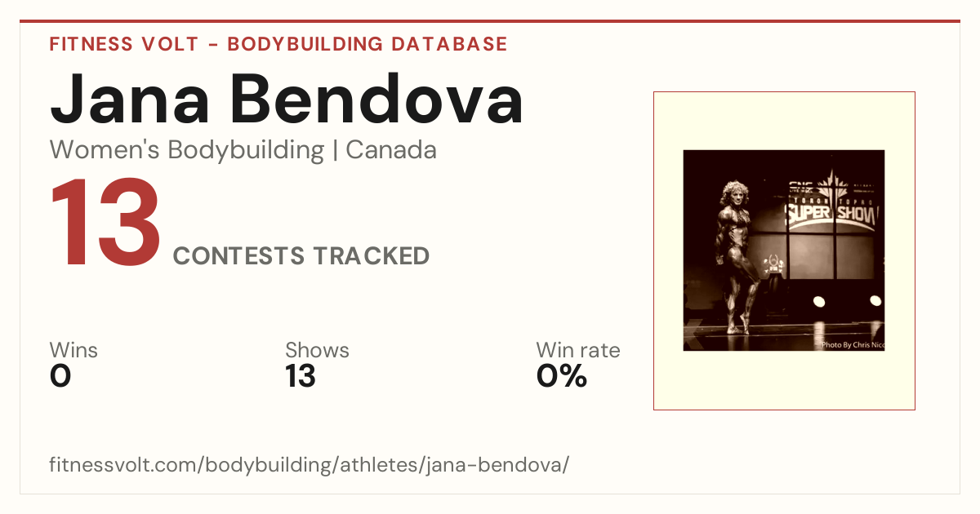This screenshot has height=514, width=980.
Task: Click the large red 13 number
Action: coord(106,224)
